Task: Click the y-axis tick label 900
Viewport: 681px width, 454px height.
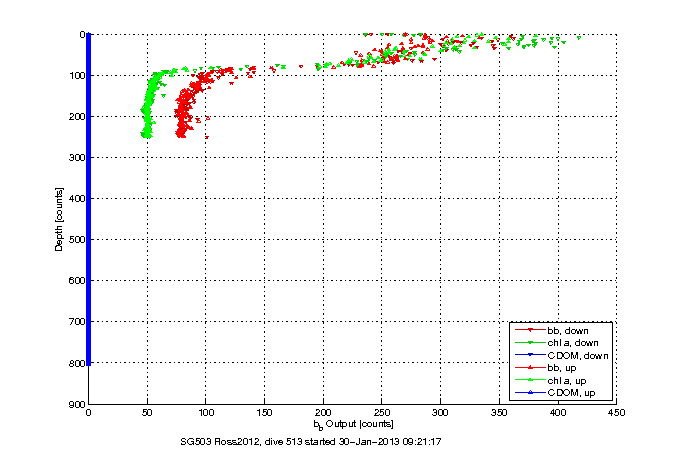Action: (x=77, y=404)
